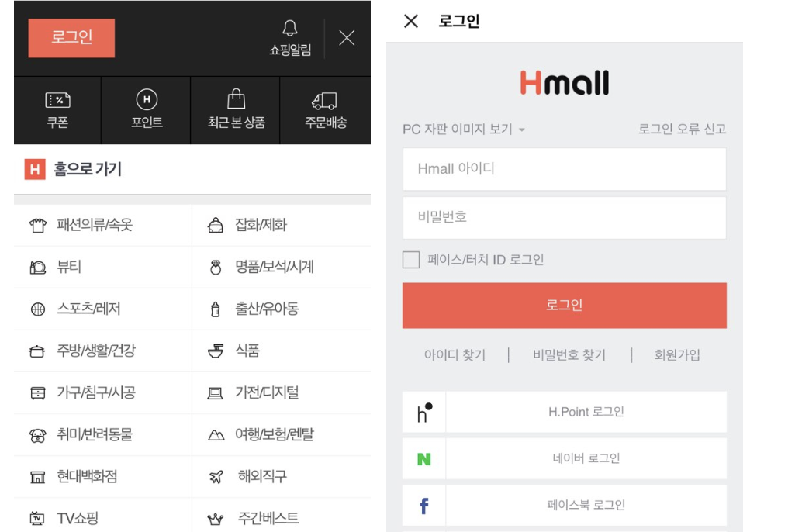Open the 회원가입 sign-up link
The image size is (795, 532).
(x=677, y=355)
